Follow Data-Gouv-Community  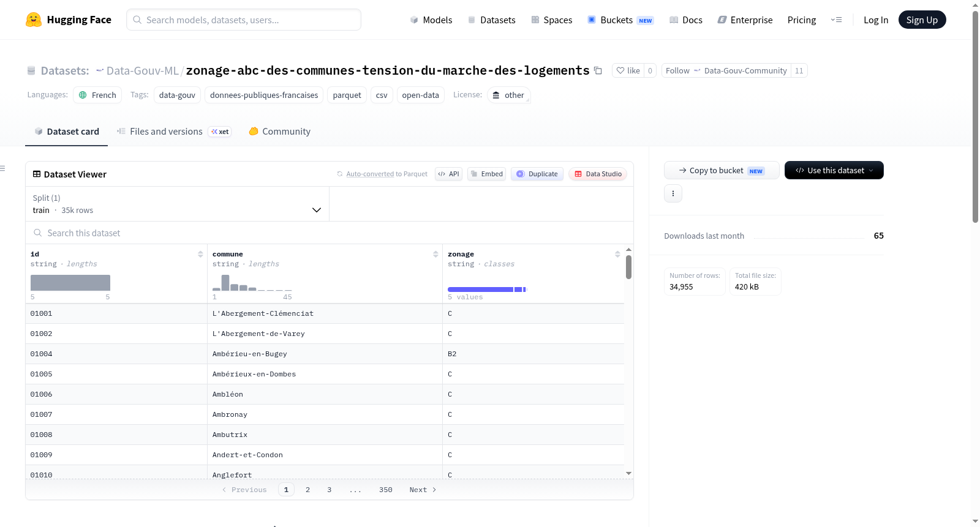[726, 70]
